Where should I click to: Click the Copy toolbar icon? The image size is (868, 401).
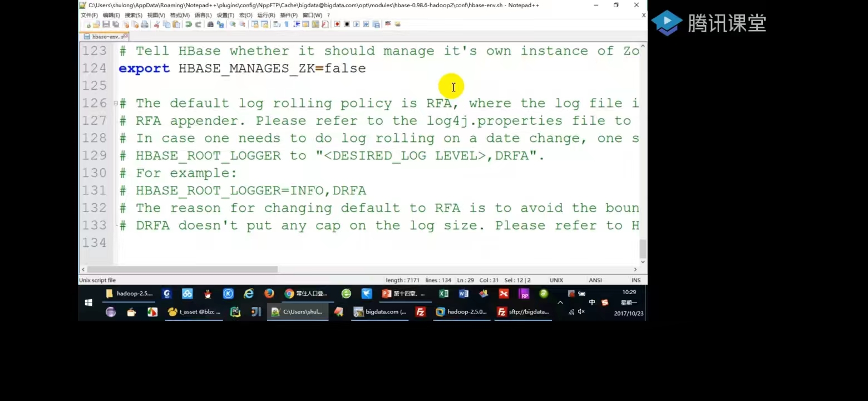[x=167, y=24]
